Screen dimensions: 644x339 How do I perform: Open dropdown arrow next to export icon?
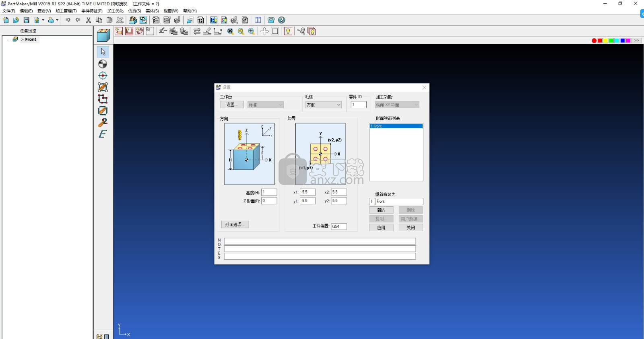[x=43, y=20]
